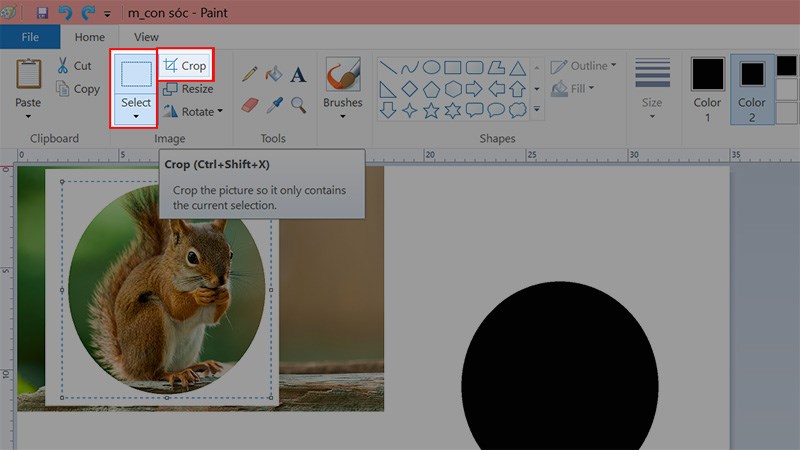Click the Cut button
The height and width of the screenshot is (450, 800).
[74, 66]
